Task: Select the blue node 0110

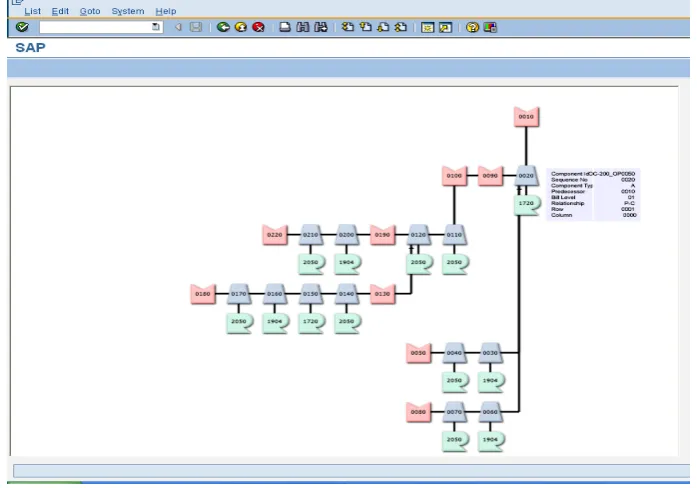Action: coord(454,235)
